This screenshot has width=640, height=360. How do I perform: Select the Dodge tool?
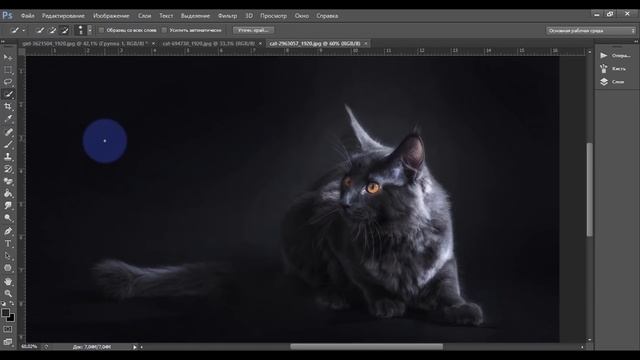8,218
